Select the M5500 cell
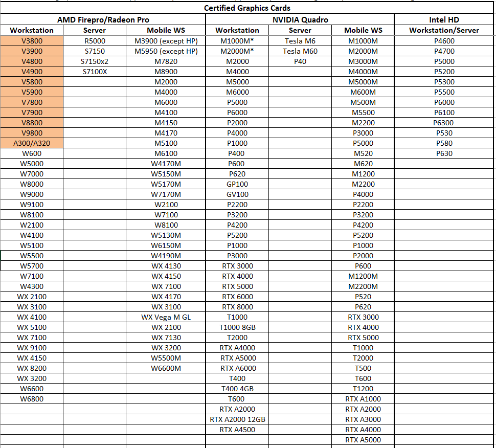Viewport: 496px width, 448px height. [x=363, y=113]
